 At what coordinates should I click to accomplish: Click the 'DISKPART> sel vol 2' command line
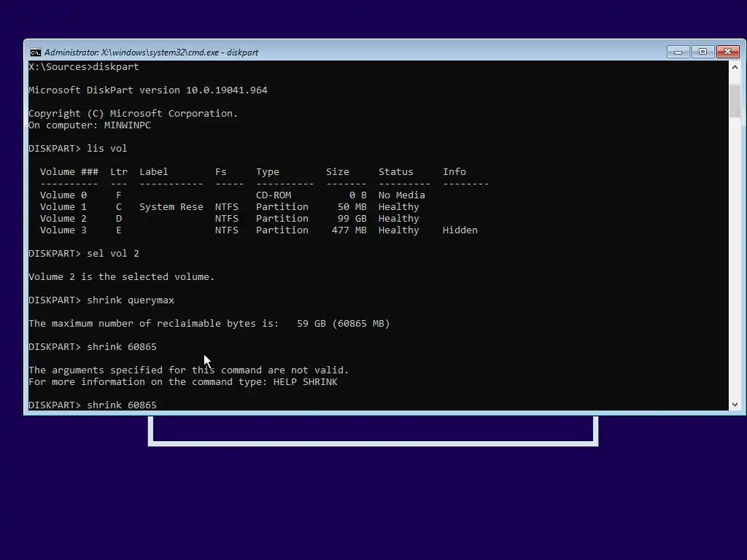point(84,253)
